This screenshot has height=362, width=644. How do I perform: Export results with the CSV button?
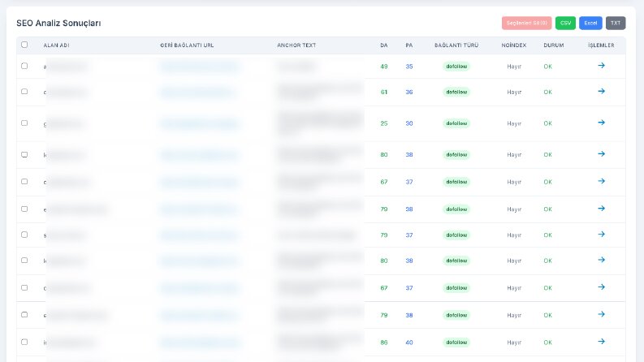[x=565, y=23]
